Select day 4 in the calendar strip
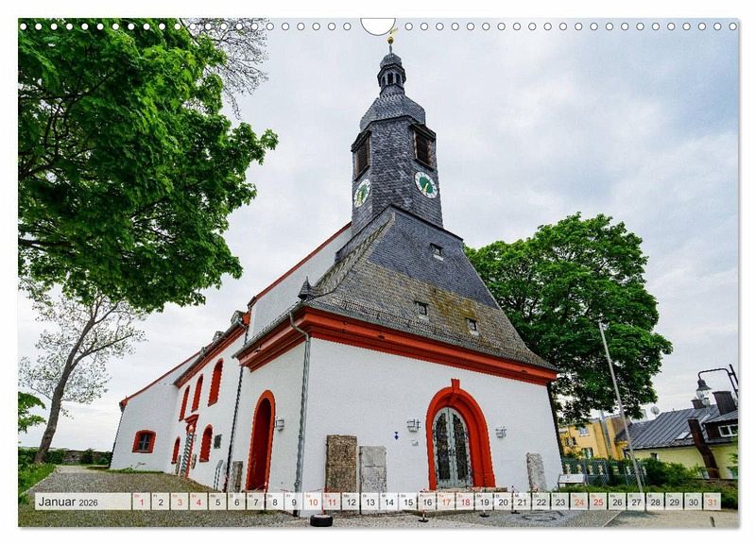Viewport: 756px width, 545px height. tap(198, 502)
